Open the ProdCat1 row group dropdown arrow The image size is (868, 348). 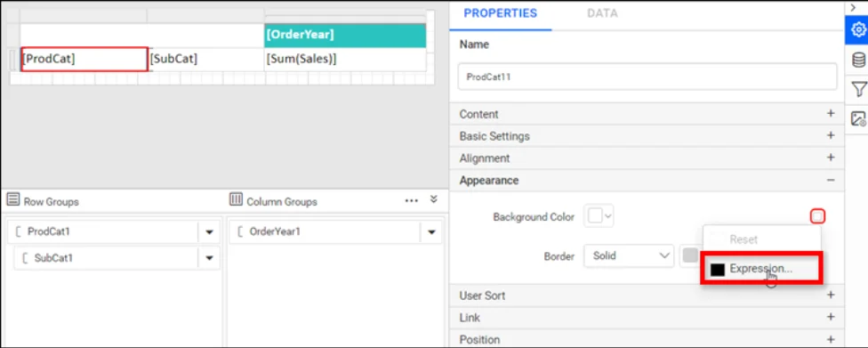coord(209,232)
